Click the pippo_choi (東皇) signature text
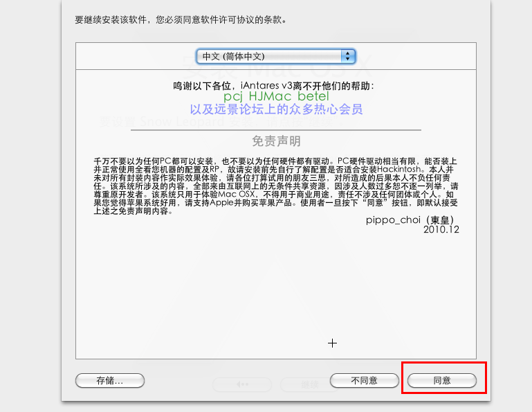 tap(410, 220)
